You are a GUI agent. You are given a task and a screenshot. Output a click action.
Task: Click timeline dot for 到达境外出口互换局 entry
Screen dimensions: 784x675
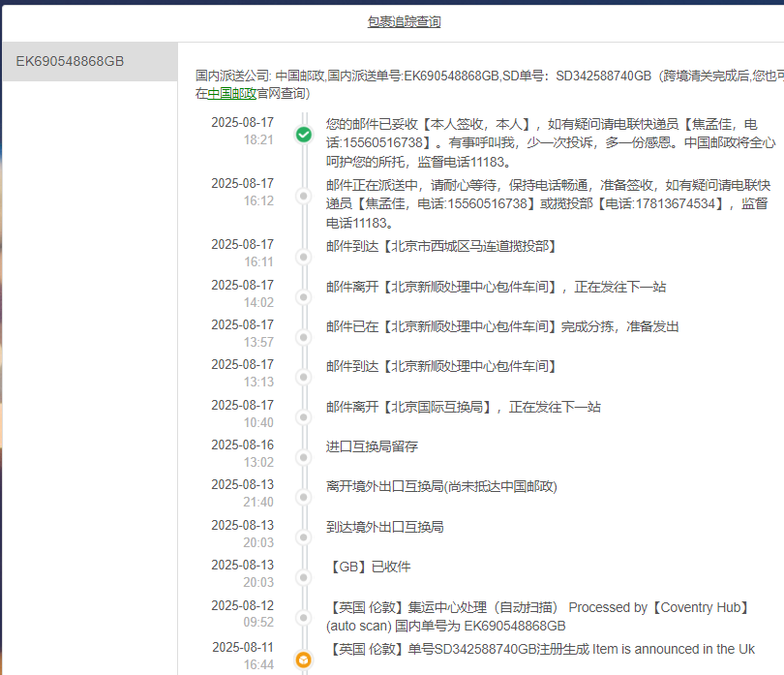[x=304, y=537]
